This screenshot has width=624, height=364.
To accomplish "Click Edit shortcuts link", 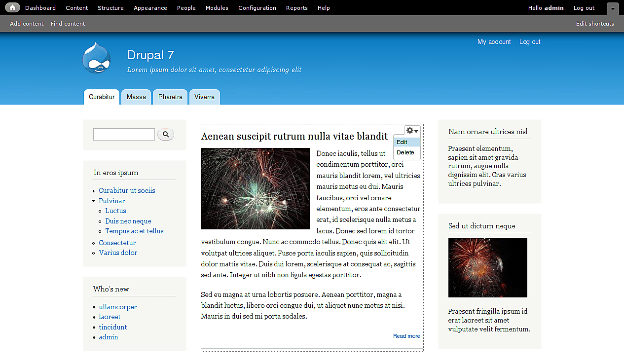I will [595, 24].
